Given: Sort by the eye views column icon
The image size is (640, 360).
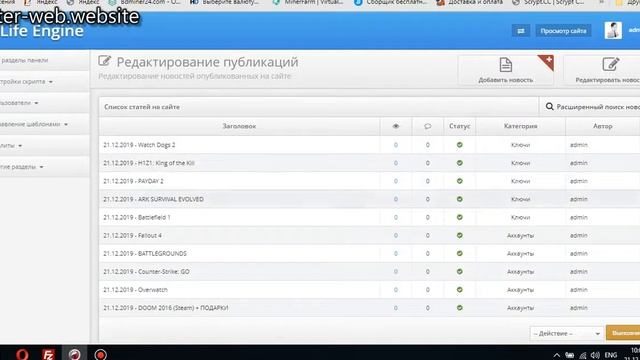Looking at the screenshot, I should pos(396,126).
